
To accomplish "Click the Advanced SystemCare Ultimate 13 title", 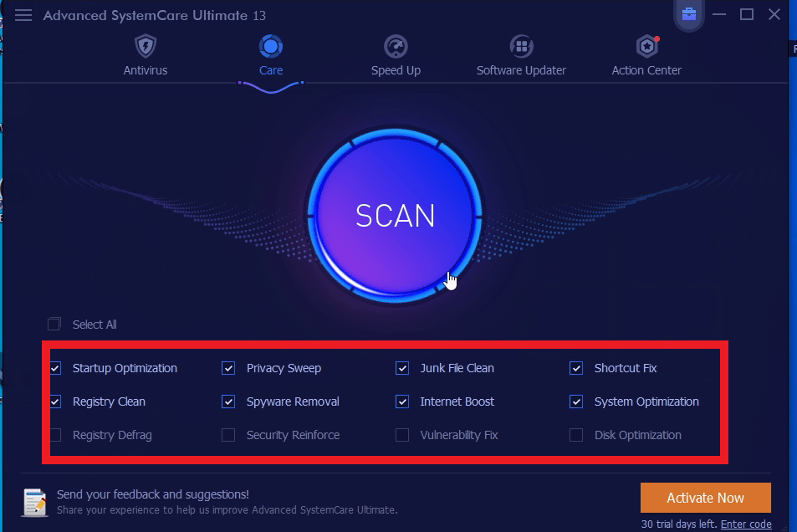I will (x=155, y=15).
